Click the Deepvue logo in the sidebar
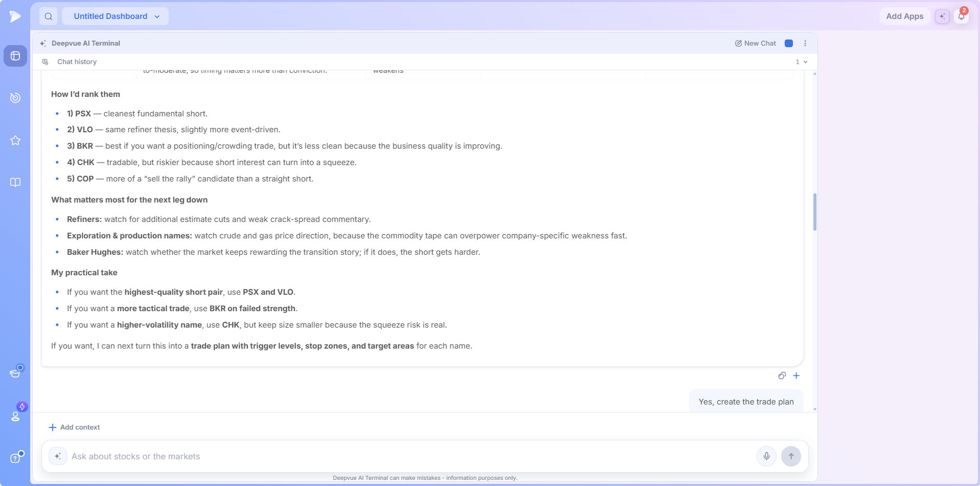The image size is (980, 486). click(15, 16)
